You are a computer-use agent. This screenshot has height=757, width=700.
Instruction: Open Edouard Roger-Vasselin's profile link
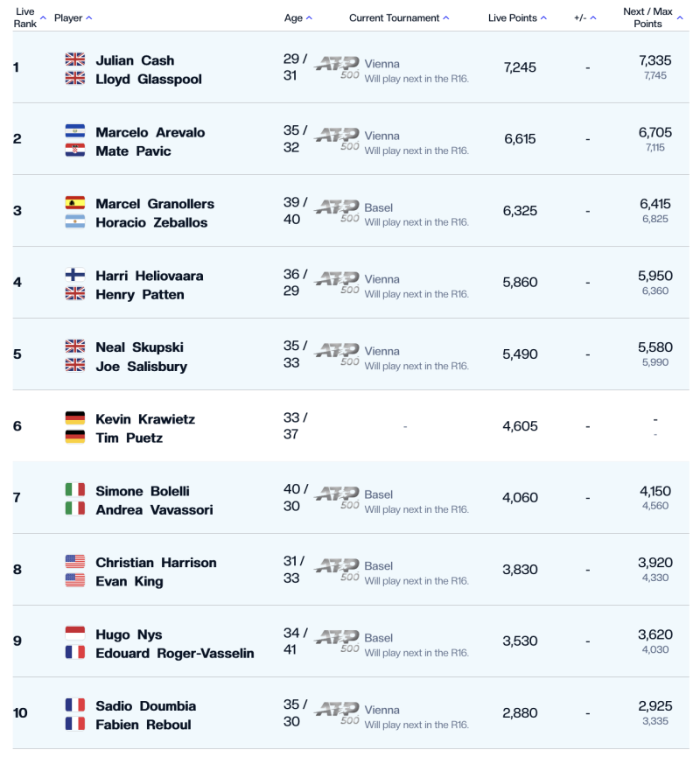click(x=175, y=653)
